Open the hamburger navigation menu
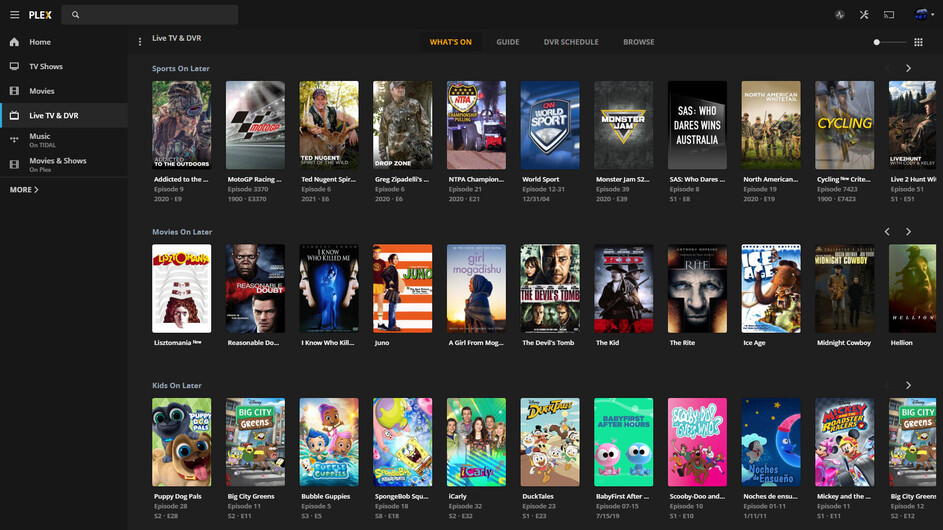The width and height of the screenshot is (943, 530). (14, 14)
